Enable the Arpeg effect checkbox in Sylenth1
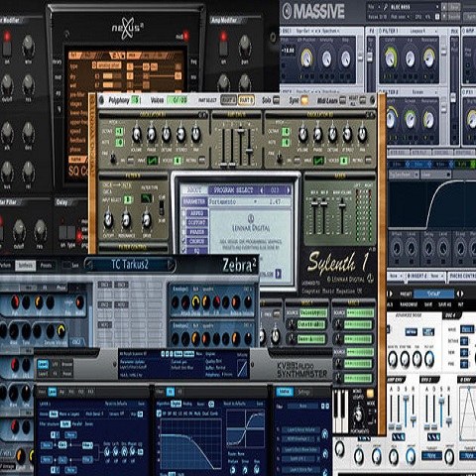Viewport: 476px width, 476px height. pyautogui.click(x=183, y=213)
